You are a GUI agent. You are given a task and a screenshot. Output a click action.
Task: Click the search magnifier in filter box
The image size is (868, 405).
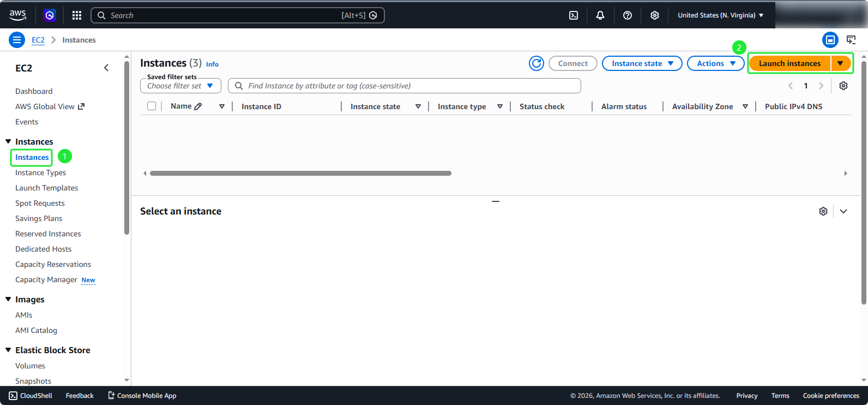pos(239,86)
